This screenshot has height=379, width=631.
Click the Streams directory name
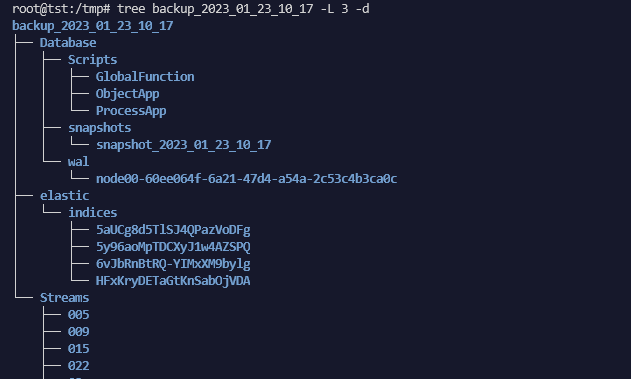coord(64,298)
